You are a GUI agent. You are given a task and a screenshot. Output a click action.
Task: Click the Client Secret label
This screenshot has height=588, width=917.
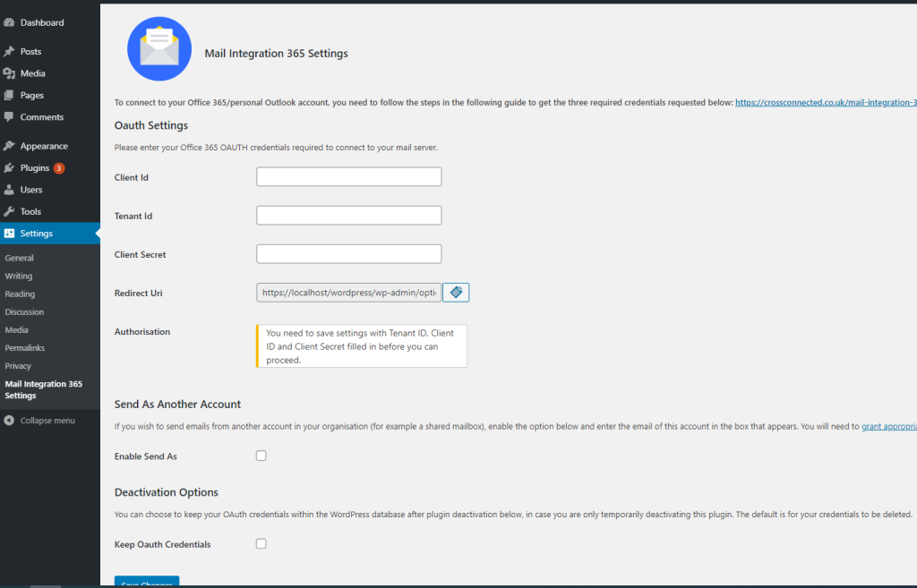point(140,254)
